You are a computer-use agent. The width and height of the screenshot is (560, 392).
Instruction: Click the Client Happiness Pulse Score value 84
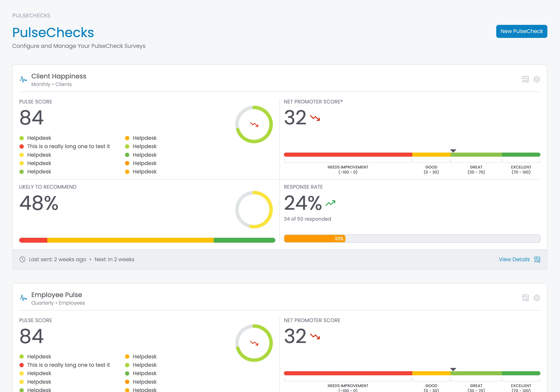click(x=31, y=118)
